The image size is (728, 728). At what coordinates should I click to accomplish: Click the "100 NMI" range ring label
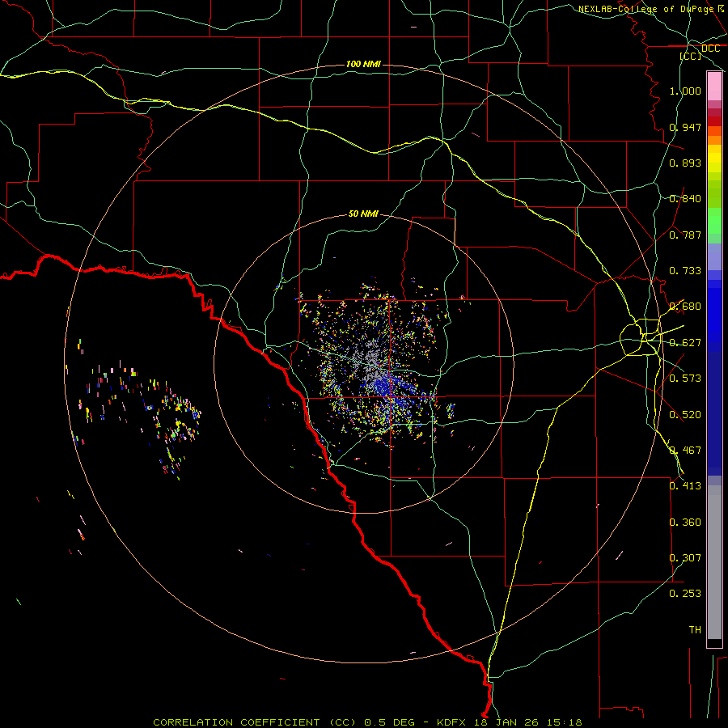(363, 64)
